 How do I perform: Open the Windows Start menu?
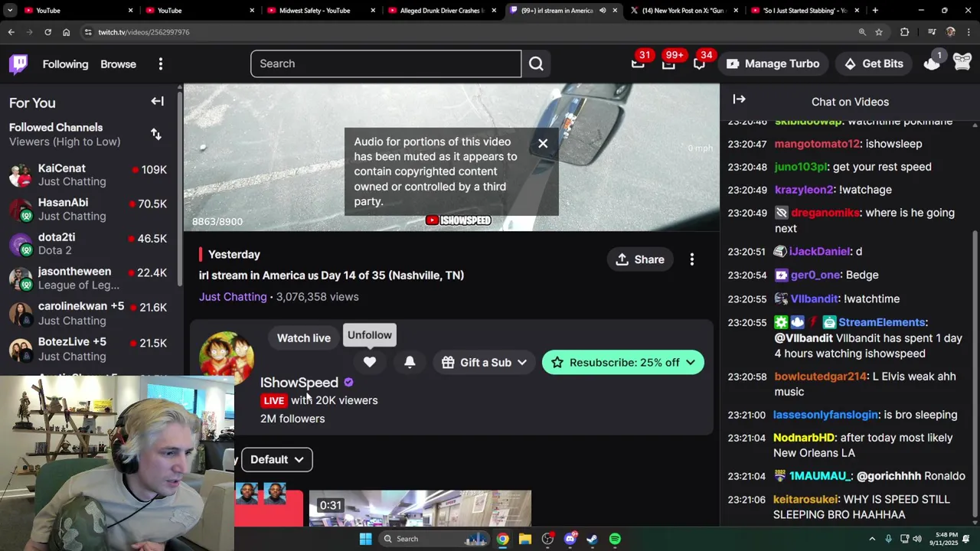(x=365, y=539)
